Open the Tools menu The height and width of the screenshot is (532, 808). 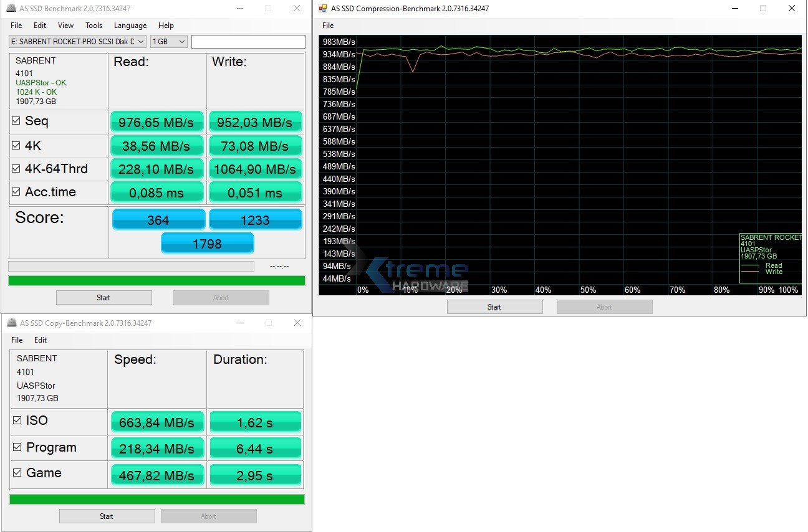pos(94,26)
